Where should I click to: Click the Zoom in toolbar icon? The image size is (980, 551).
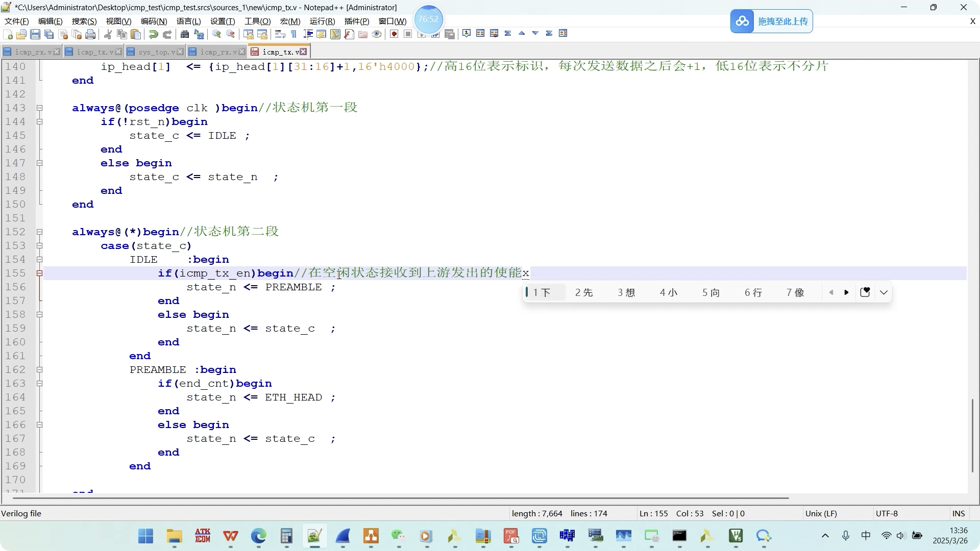pyautogui.click(x=217, y=34)
